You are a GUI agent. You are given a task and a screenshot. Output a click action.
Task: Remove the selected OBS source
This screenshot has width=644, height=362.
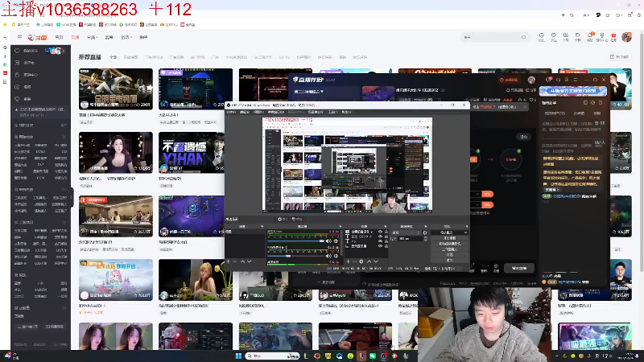pos(354,261)
